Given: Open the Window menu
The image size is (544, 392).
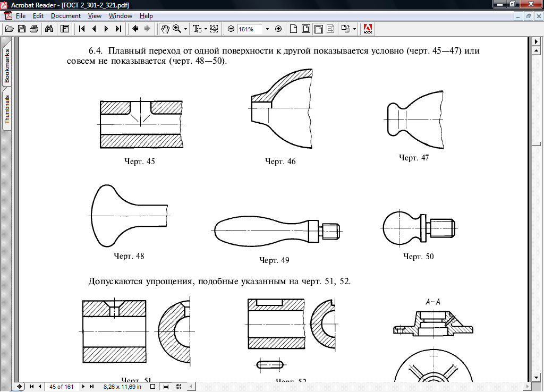Looking at the screenshot, I should (x=121, y=16).
